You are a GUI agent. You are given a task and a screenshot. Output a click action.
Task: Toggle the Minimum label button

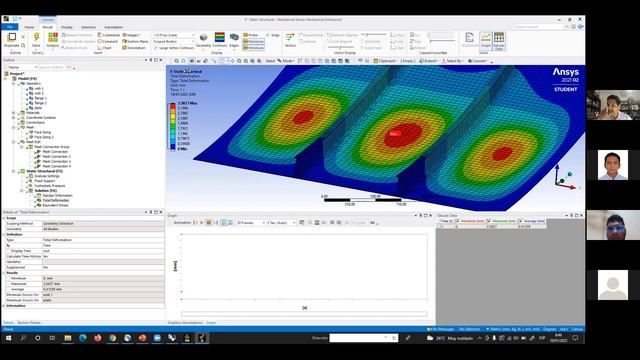pyautogui.click(x=253, y=48)
